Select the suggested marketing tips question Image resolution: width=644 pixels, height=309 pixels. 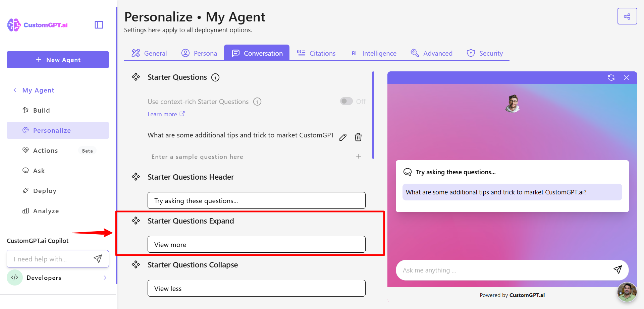512,192
